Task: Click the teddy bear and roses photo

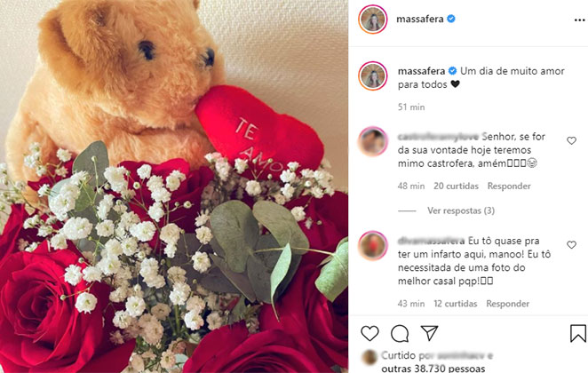Action: [174, 186]
